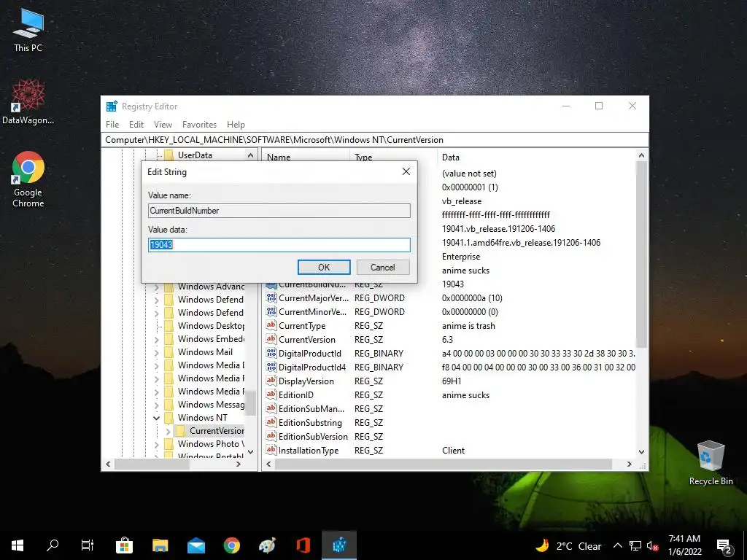Expand the Windows Embed tree node
This screenshot has height=560, width=747.
pyautogui.click(x=156, y=340)
